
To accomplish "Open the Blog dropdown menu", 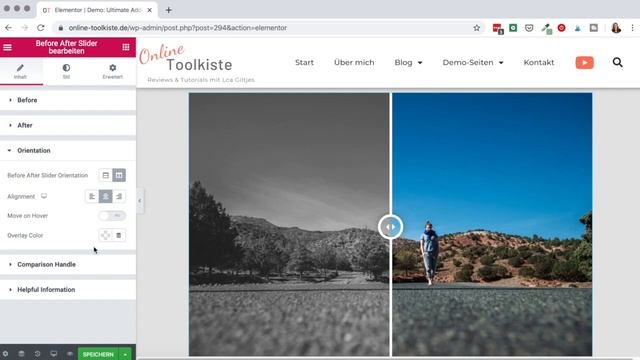I will 408,62.
